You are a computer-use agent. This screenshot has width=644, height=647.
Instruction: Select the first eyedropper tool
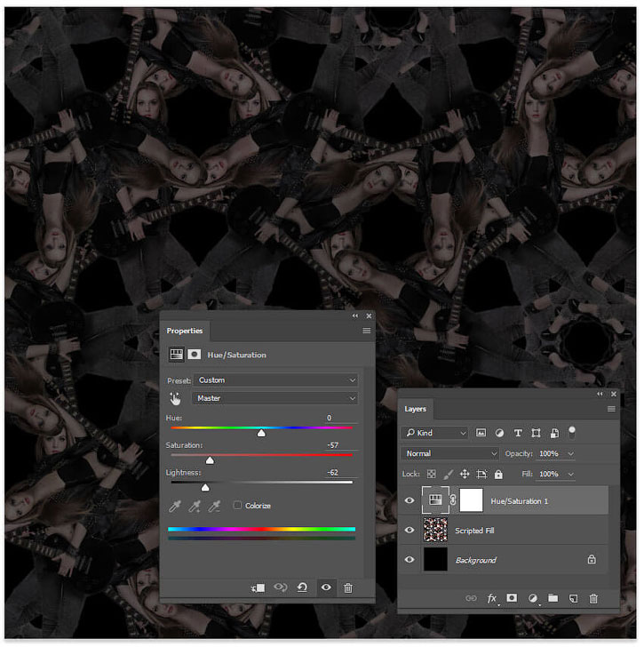click(175, 508)
